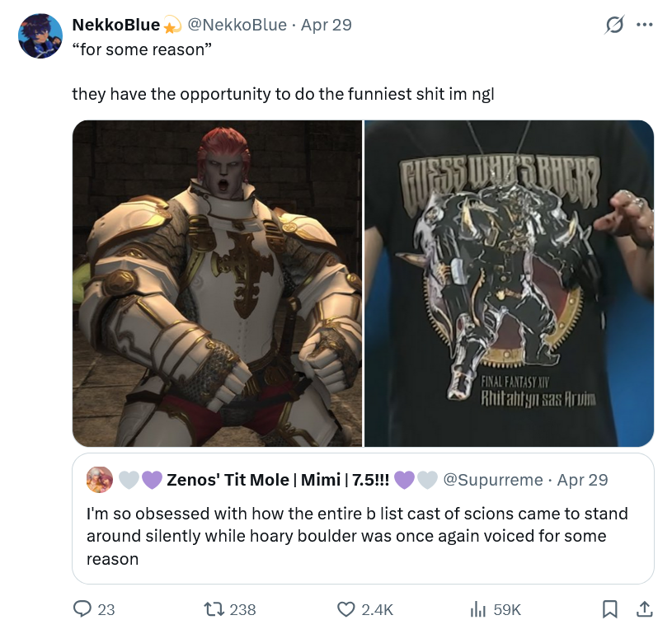Screen dimensions: 672x634
Task: Click the Zenos' Tit Mole display name
Action: [x=278, y=480]
